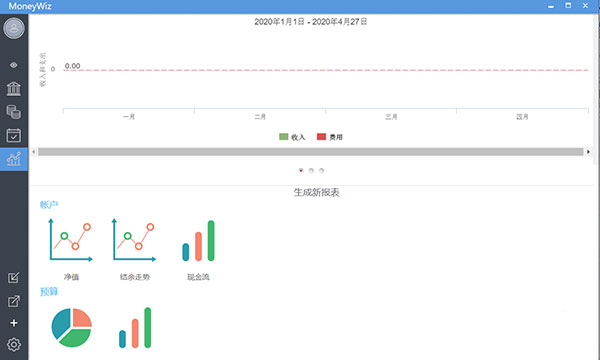Open the coins stack Budgets icon
Screen dimensions: 600x360
click(14, 112)
